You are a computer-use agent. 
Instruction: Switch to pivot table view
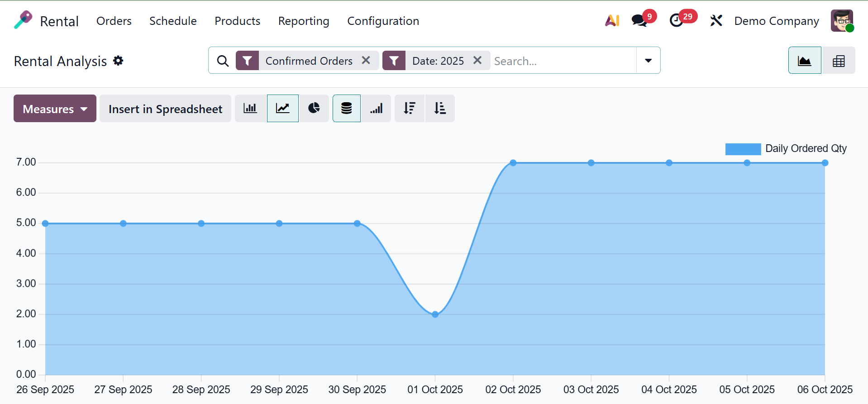(839, 61)
